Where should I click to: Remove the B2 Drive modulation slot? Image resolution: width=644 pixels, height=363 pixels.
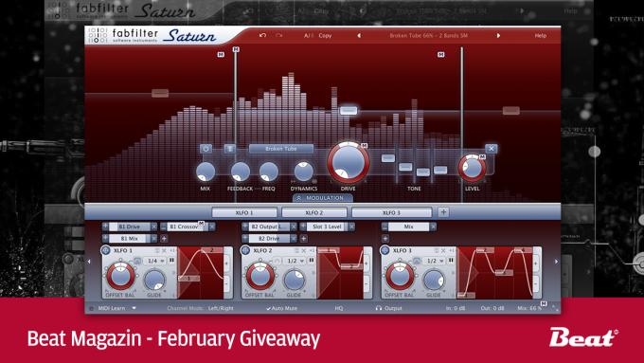click(x=294, y=239)
